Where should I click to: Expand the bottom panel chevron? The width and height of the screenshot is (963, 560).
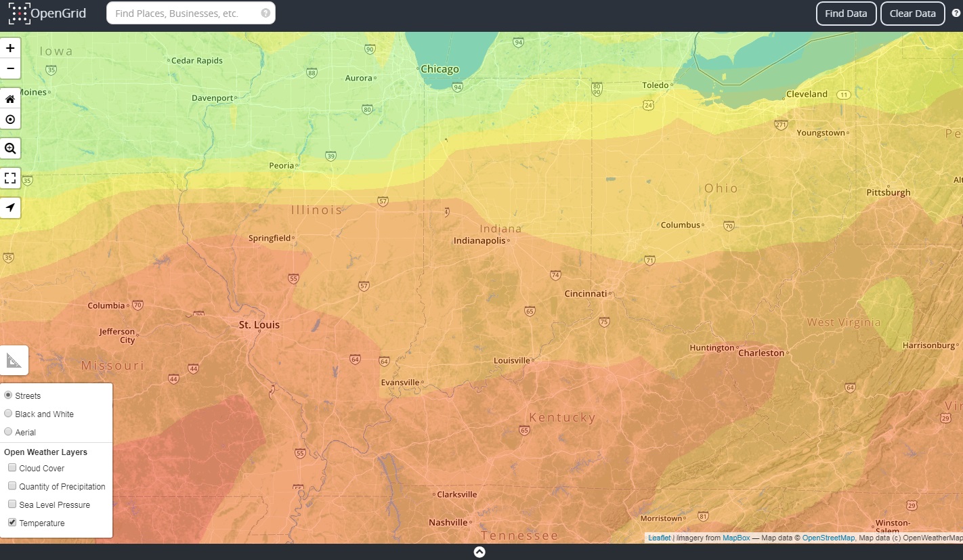(x=479, y=552)
